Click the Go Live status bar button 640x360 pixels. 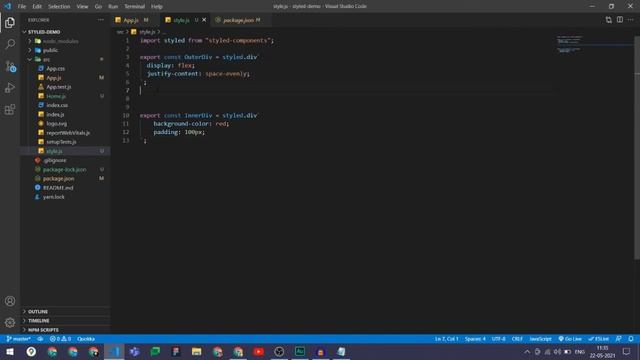570,339
